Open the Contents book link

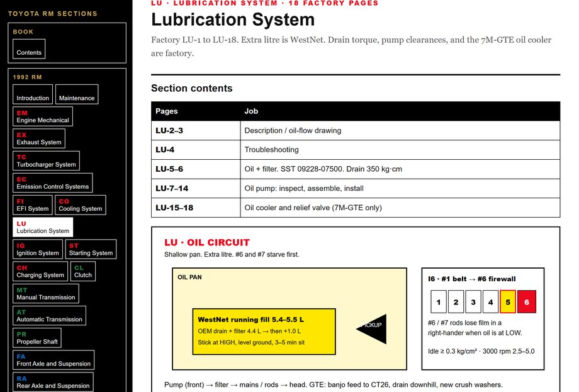29,49
